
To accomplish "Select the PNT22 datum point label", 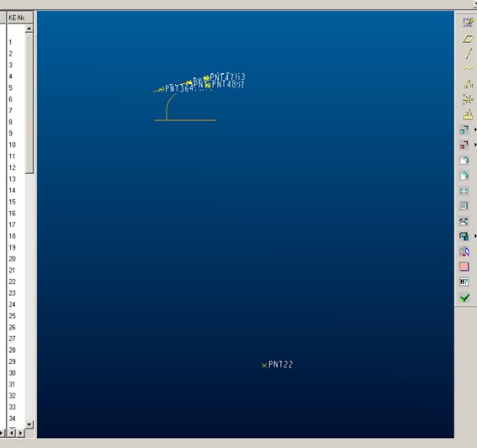I will [280, 365].
